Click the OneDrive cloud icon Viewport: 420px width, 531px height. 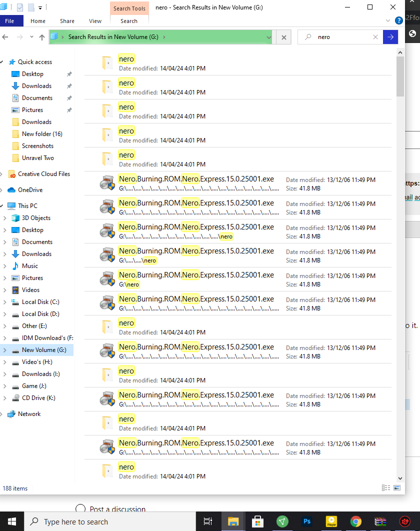pyautogui.click(x=12, y=190)
